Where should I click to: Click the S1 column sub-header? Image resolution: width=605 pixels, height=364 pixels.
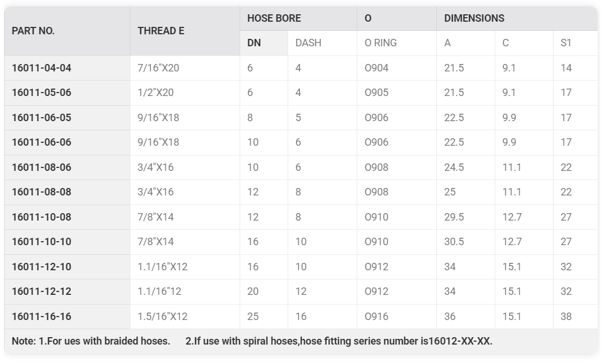[x=575, y=43]
